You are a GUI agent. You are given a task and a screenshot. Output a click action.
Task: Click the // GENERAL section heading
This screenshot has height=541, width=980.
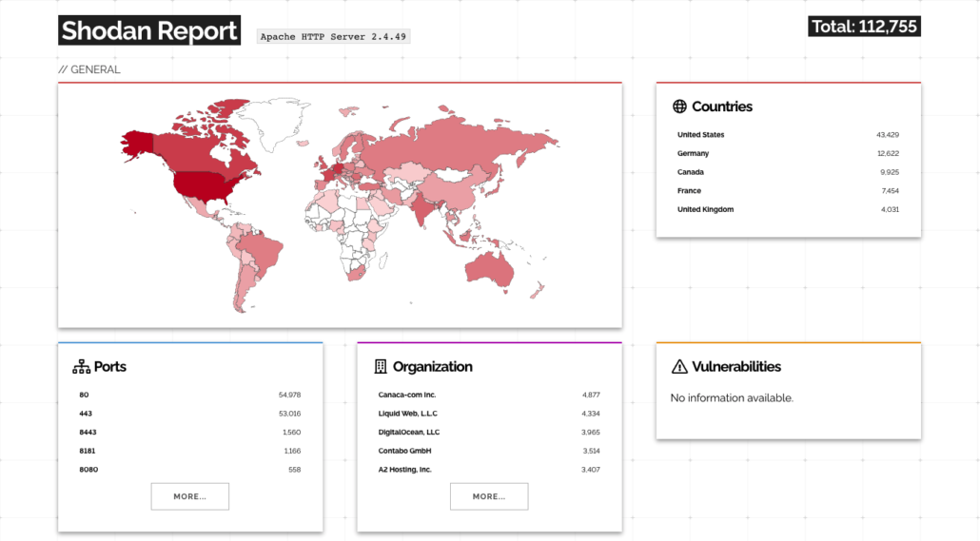(89, 69)
